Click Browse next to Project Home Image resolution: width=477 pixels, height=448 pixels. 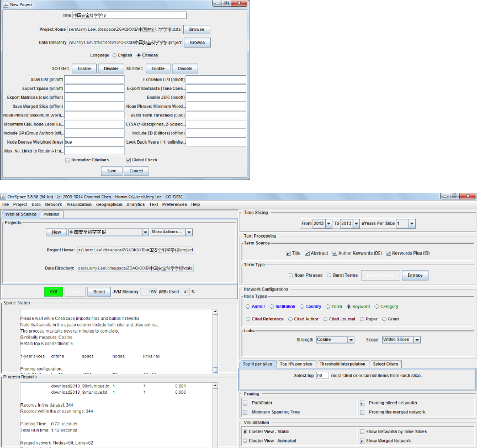pos(197,29)
